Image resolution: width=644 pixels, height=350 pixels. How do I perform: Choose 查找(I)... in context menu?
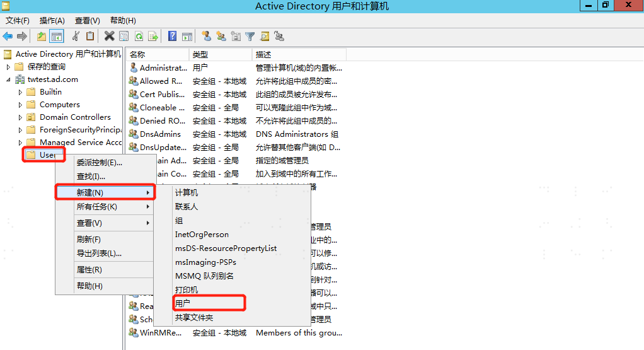click(105, 176)
